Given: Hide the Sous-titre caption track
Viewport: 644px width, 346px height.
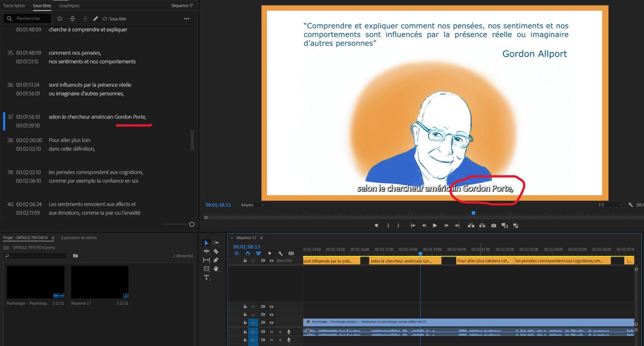Looking at the screenshot, I should pos(272,261).
